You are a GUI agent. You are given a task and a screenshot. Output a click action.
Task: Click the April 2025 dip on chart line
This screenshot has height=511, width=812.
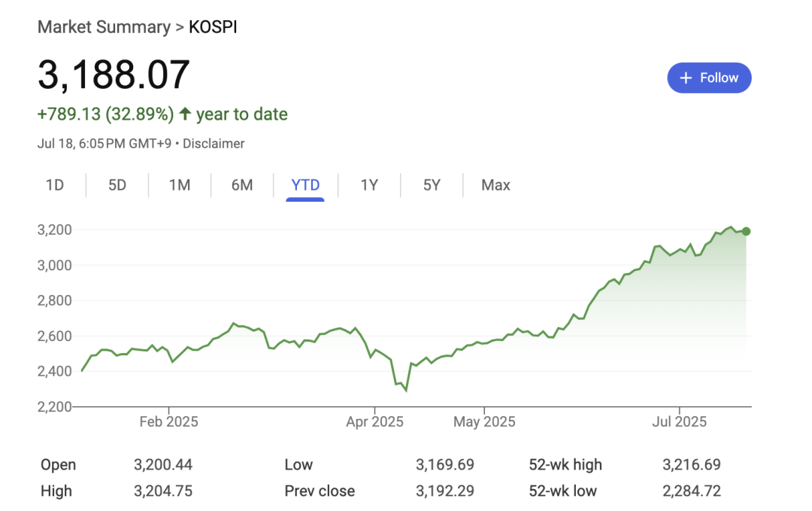(406, 390)
